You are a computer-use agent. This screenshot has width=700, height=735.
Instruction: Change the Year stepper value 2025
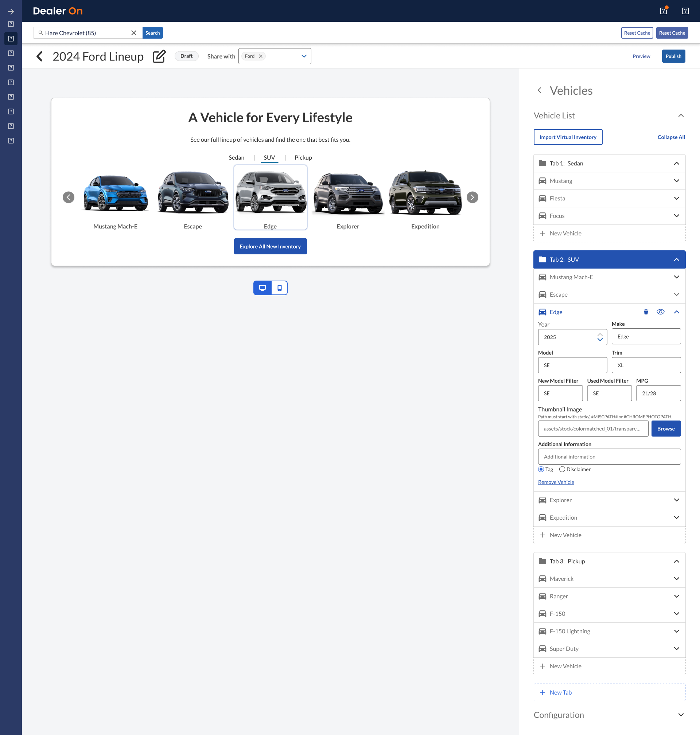click(600, 337)
